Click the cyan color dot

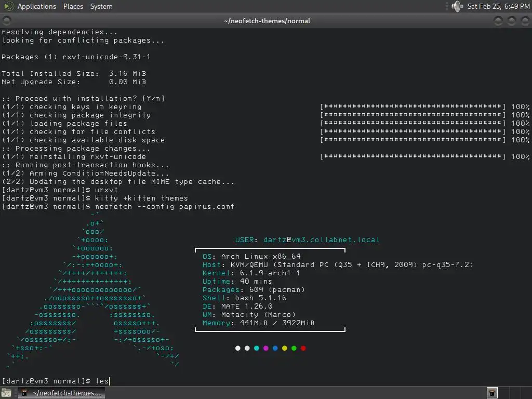[x=257, y=348]
